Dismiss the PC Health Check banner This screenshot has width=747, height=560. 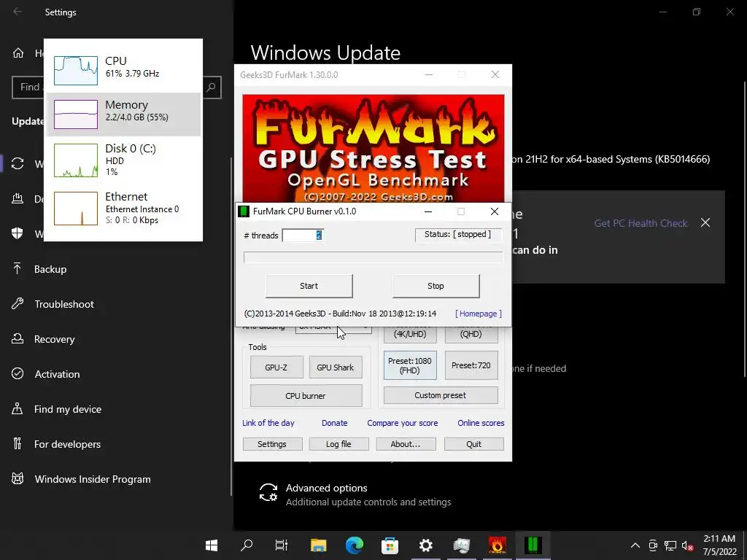pos(705,222)
